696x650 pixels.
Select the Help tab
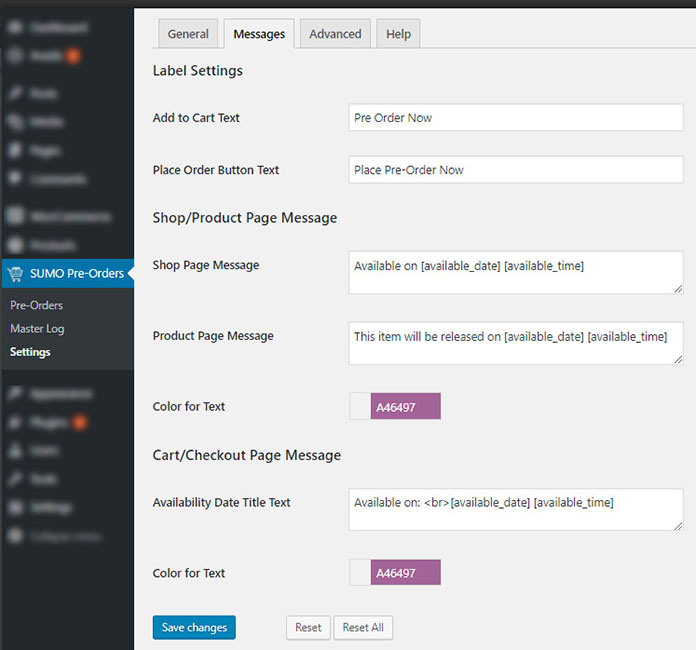(x=398, y=34)
